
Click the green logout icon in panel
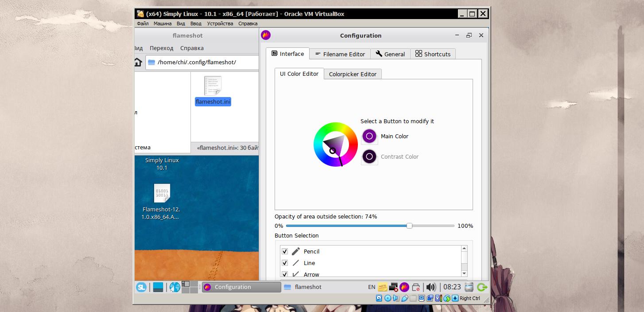click(x=482, y=287)
